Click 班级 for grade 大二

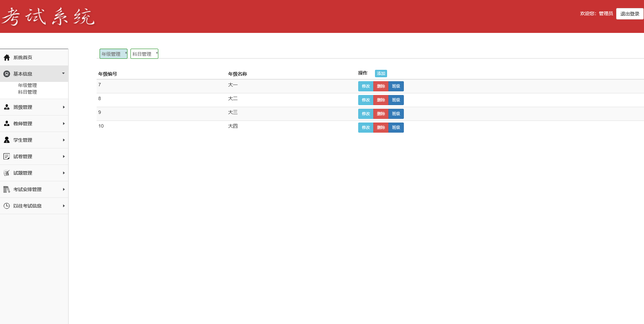point(396,100)
